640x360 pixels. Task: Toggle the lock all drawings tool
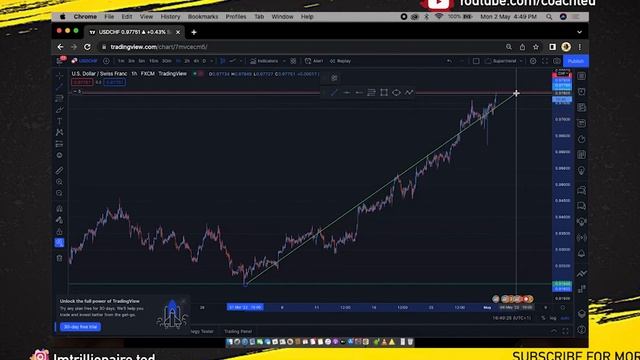60,231
